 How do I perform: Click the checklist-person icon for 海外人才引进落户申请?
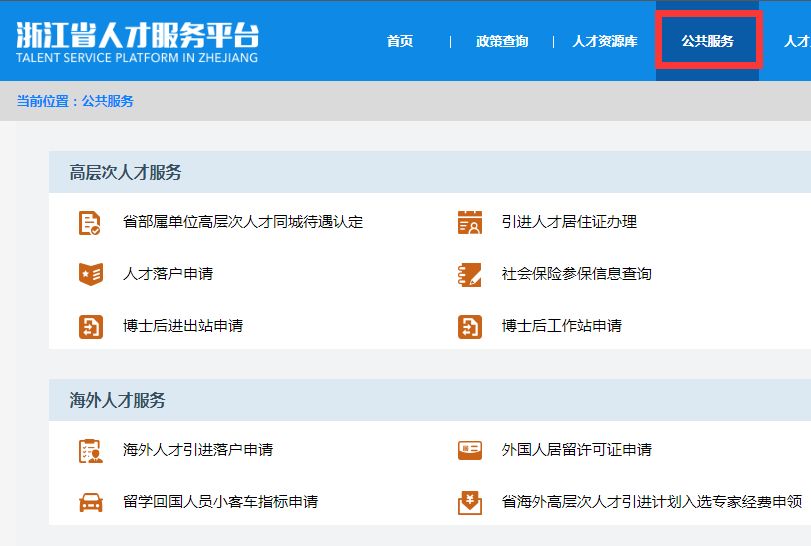(x=91, y=451)
